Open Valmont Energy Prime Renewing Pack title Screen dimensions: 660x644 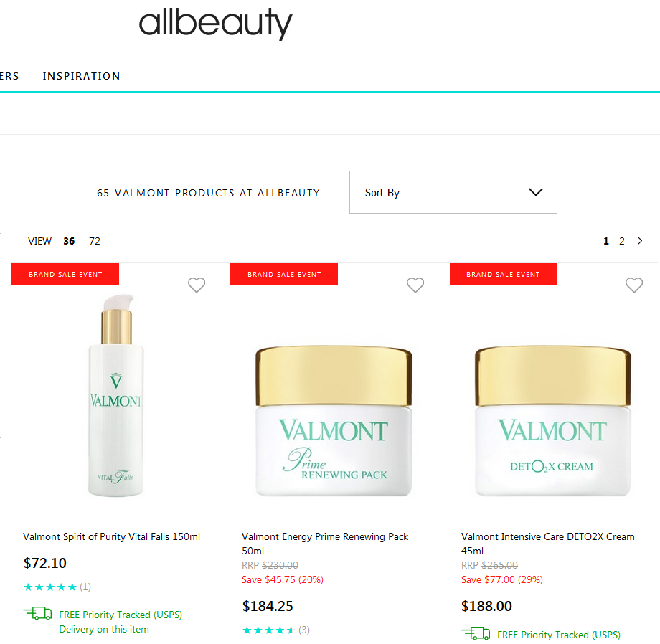point(325,544)
